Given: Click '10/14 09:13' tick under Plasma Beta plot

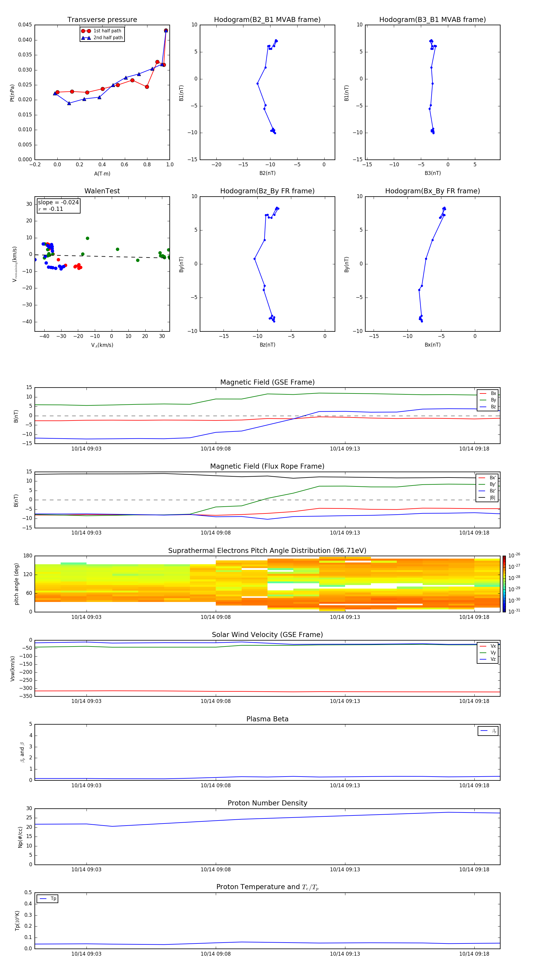Looking at the screenshot, I should [x=345, y=785].
